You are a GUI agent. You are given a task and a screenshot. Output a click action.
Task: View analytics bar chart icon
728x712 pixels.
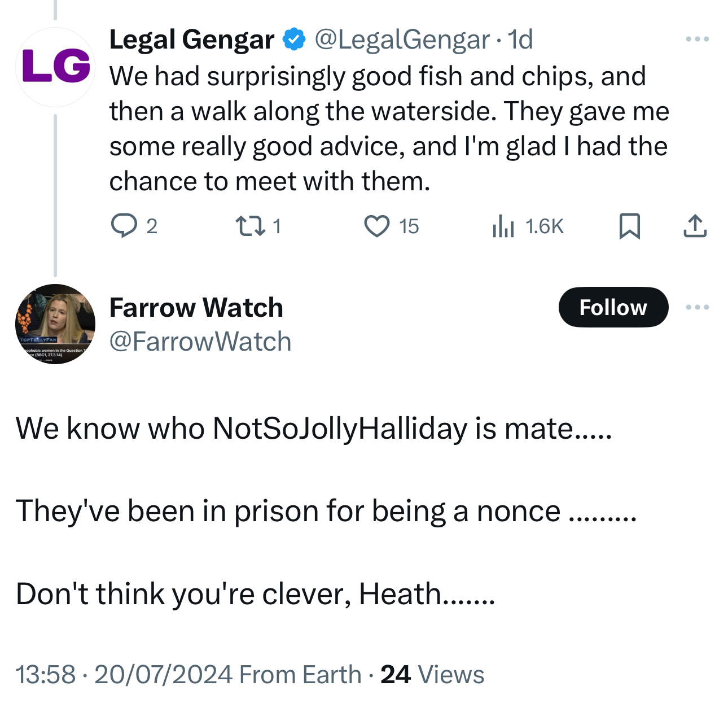click(503, 226)
